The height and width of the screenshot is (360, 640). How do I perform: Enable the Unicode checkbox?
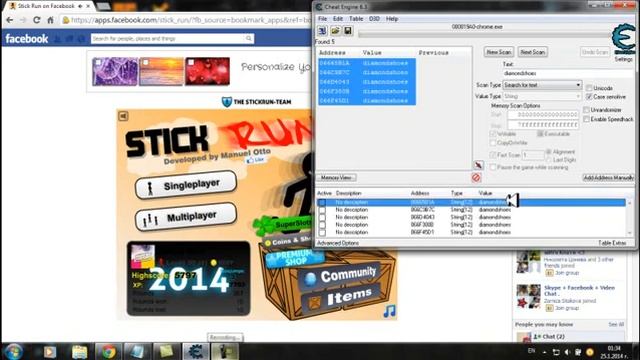click(x=589, y=88)
